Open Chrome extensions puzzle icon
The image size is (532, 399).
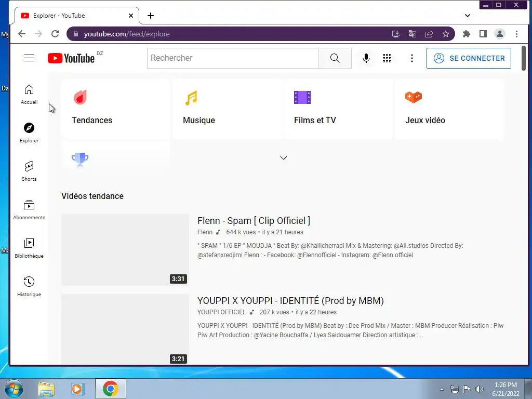coord(467,34)
